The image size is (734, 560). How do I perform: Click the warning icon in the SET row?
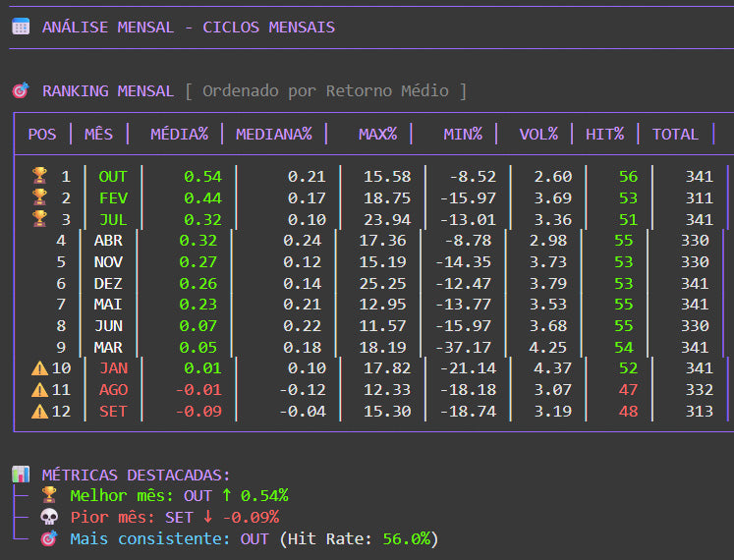39,411
